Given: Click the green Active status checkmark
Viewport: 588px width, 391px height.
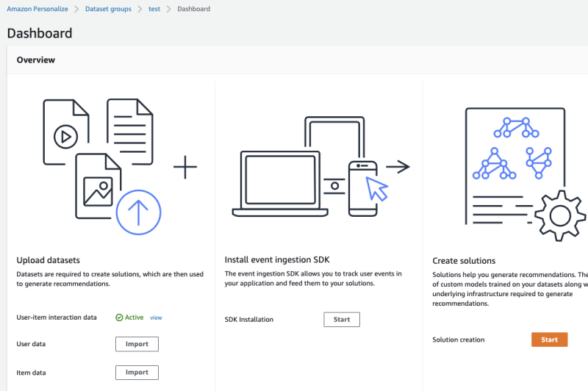Looking at the screenshot, I should click(x=119, y=318).
